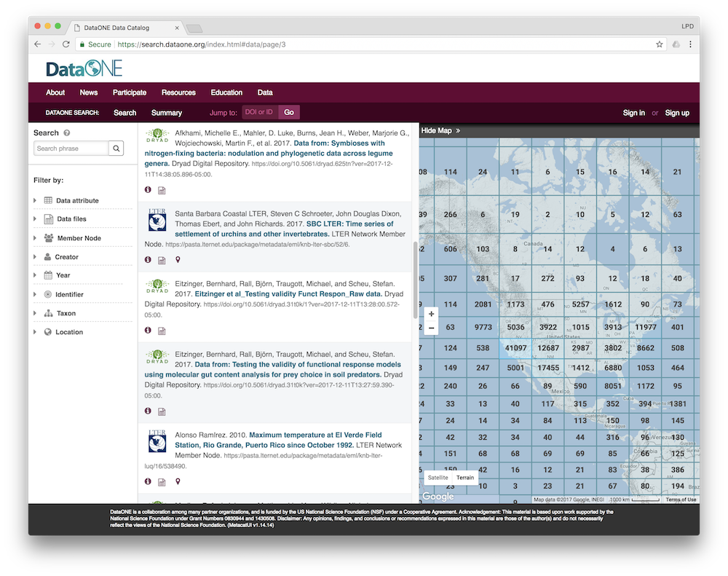
Task: Click the Search phrase input field
Action: click(71, 149)
